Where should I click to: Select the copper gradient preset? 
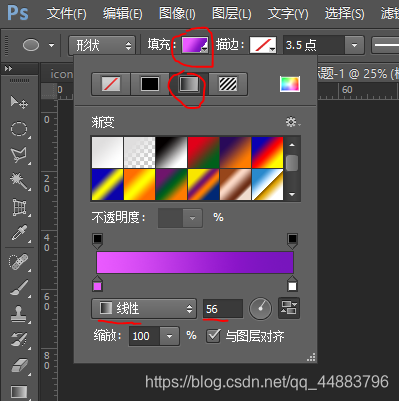point(235,184)
